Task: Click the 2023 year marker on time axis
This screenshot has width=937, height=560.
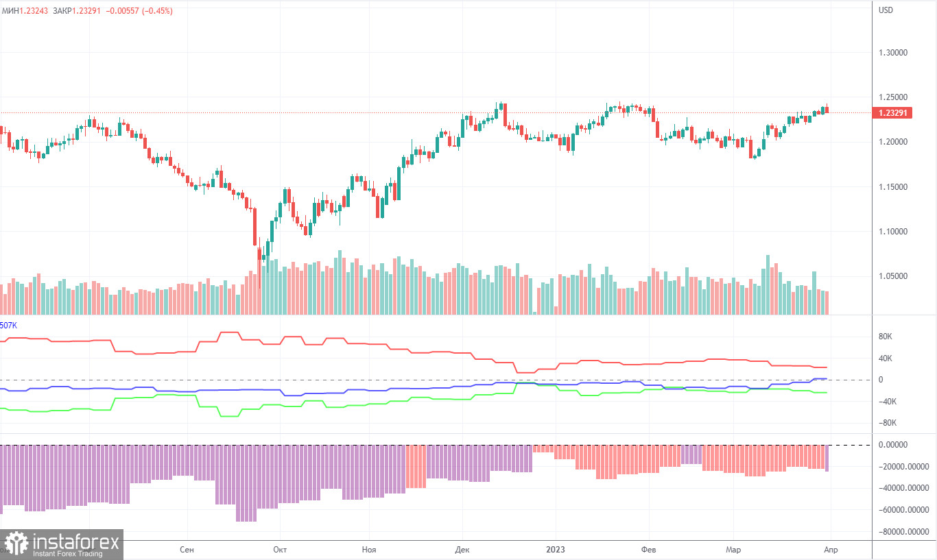Action: tap(556, 550)
